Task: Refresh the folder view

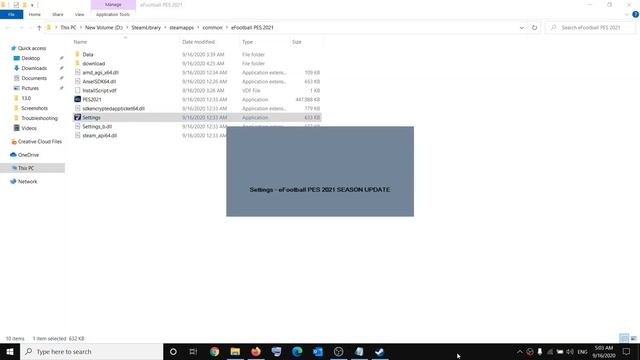Action: (x=534, y=28)
